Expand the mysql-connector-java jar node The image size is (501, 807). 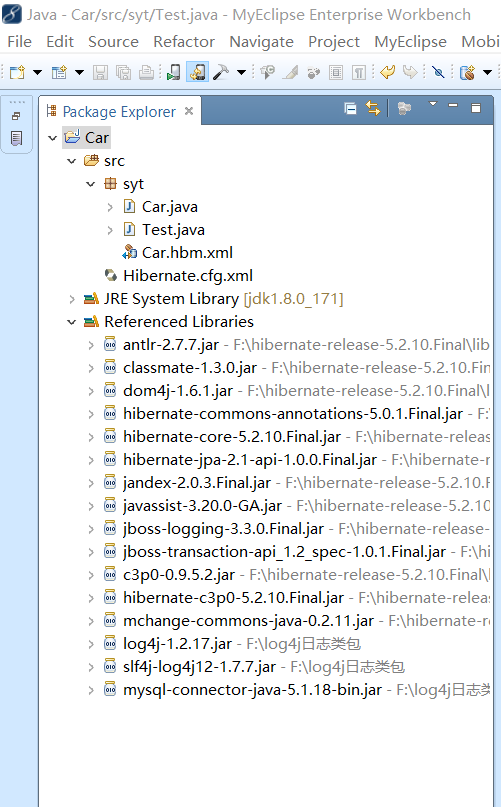tap(91, 690)
